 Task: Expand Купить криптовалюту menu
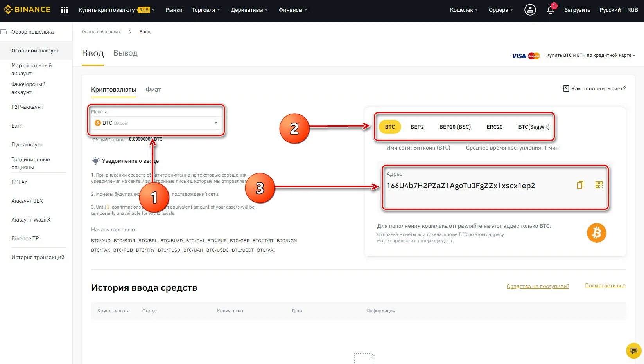(117, 10)
